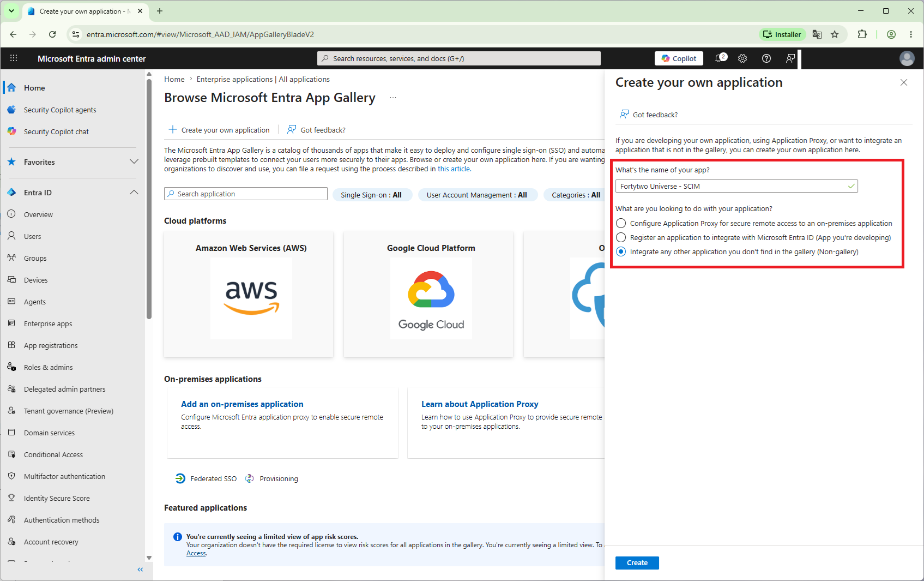The width and height of the screenshot is (924, 581).
Task: Click the Favorites star icon
Action: (11, 162)
